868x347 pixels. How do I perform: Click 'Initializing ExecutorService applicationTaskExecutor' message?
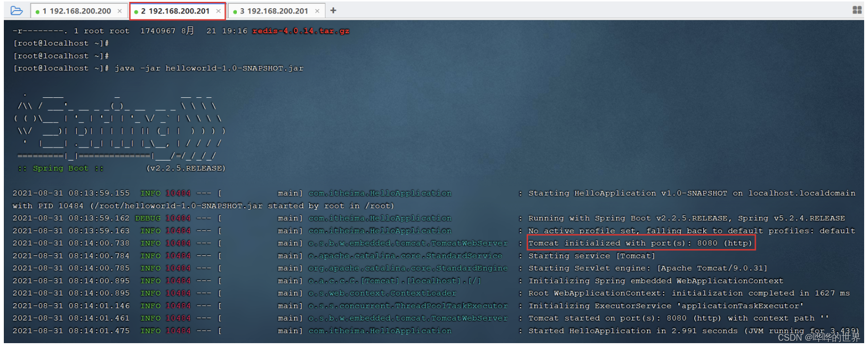666,306
